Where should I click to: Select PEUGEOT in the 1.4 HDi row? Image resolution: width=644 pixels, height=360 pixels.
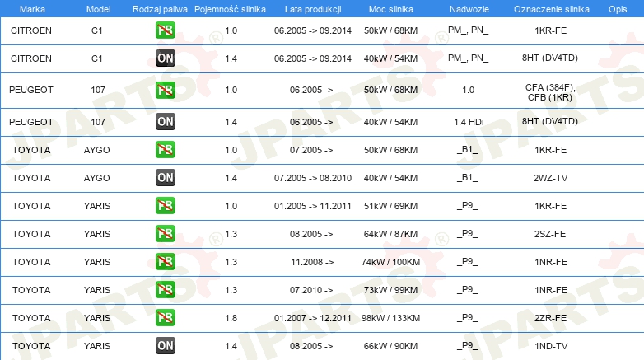click(x=31, y=122)
